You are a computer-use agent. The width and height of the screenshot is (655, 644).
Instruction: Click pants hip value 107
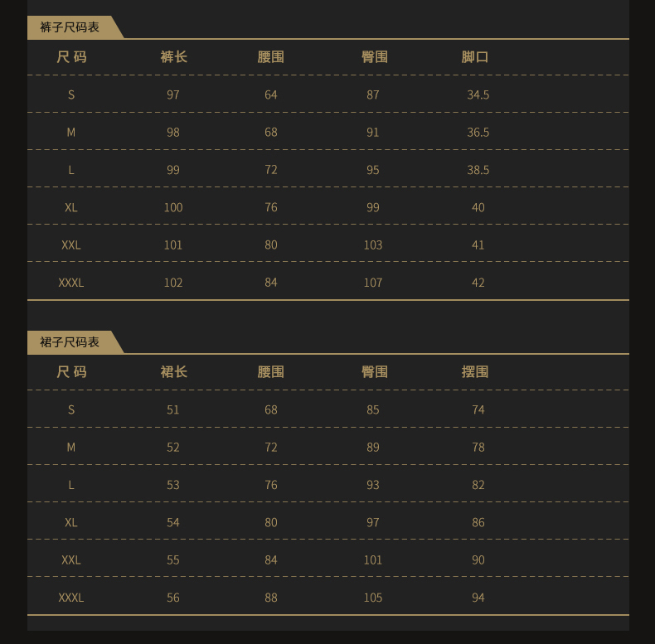coord(373,283)
